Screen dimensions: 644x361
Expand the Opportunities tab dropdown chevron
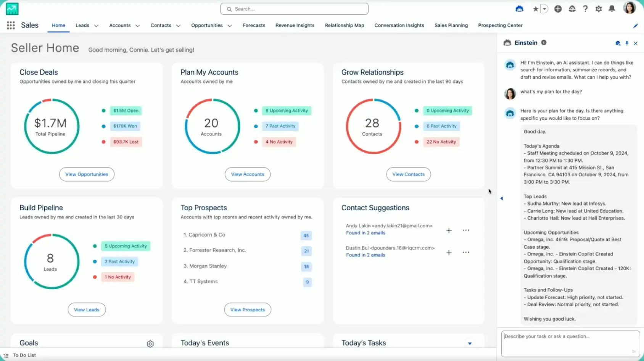coord(230,26)
